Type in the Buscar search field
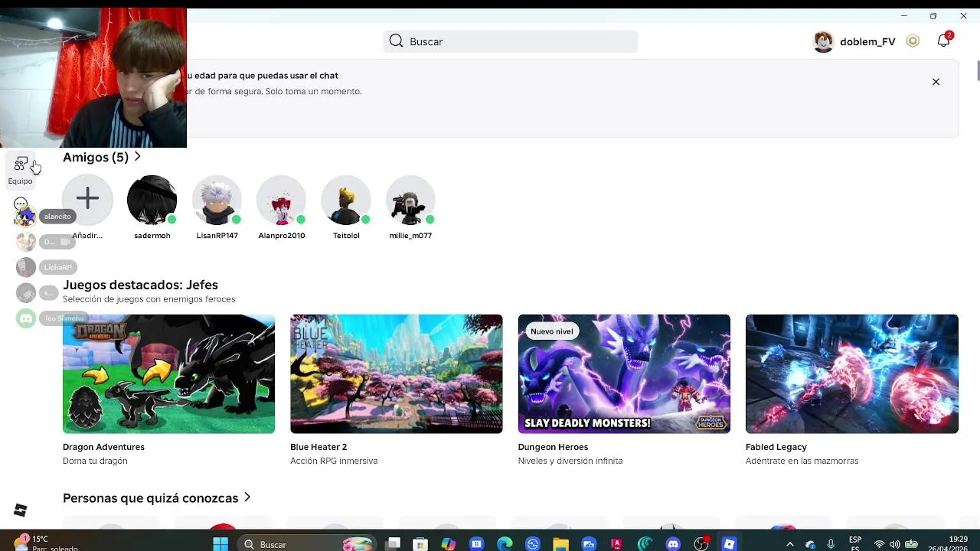The width and height of the screenshot is (980, 551). tap(511, 41)
